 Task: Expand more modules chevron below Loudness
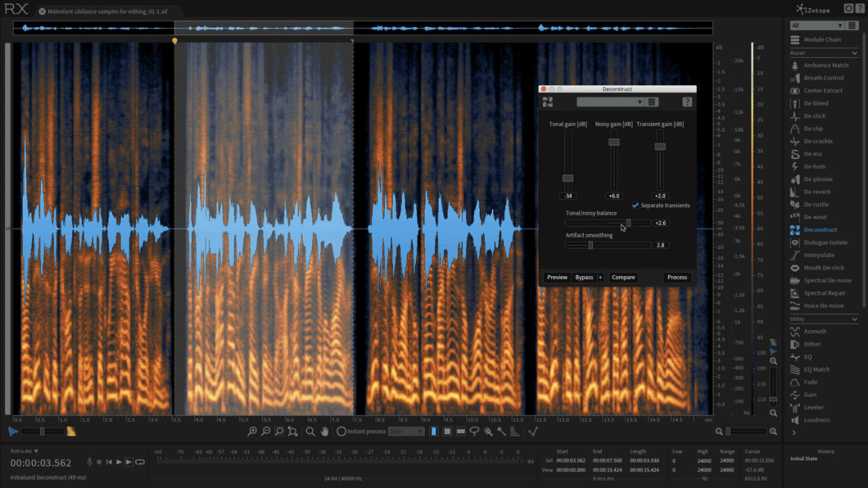[794, 432]
